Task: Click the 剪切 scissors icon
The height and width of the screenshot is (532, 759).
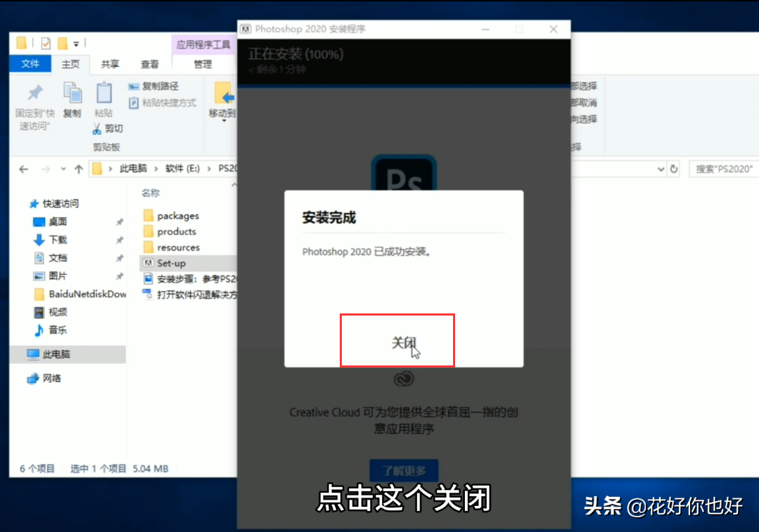Action: pyautogui.click(x=97, y=129)
